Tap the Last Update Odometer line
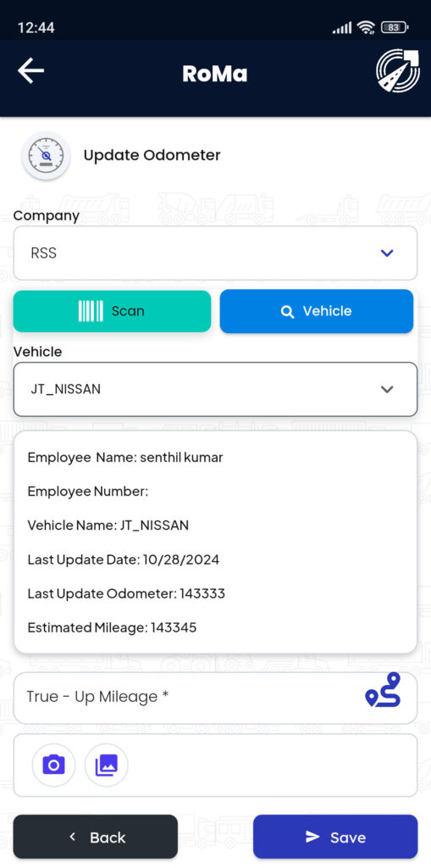 (126, 594)
